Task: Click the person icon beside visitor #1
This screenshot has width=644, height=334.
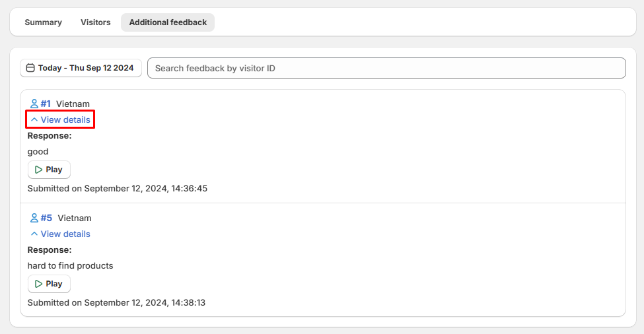Action: 34,104
